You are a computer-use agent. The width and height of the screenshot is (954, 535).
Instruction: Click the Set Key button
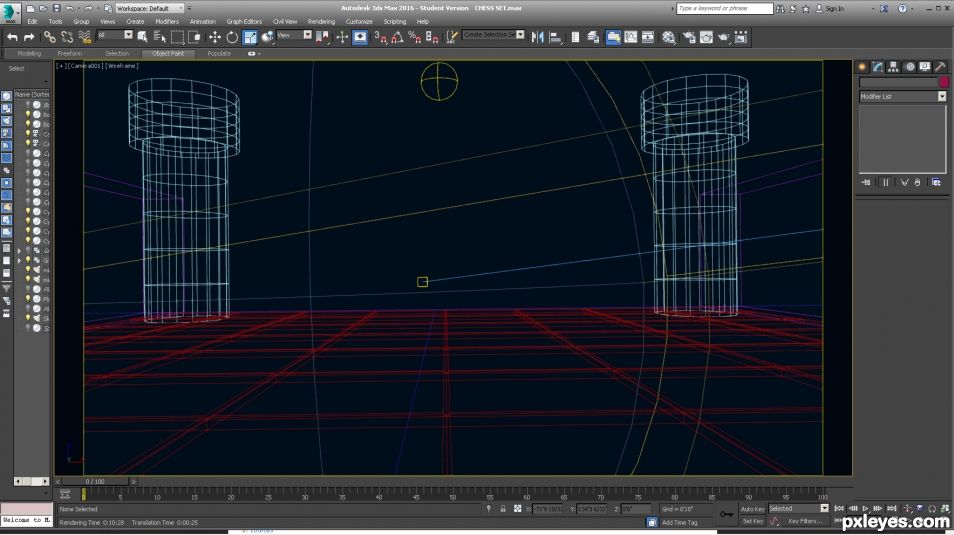[x=752, y=521]
